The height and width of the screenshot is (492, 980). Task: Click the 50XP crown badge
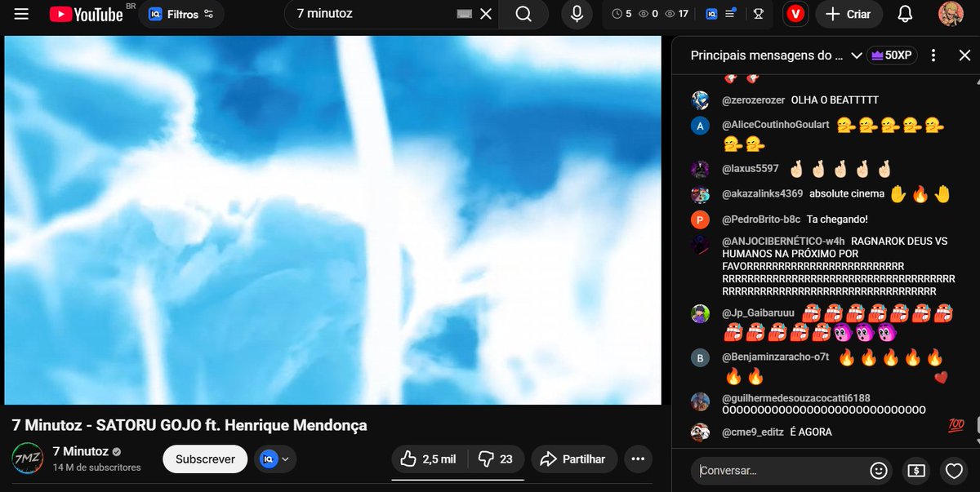(893, 55)
